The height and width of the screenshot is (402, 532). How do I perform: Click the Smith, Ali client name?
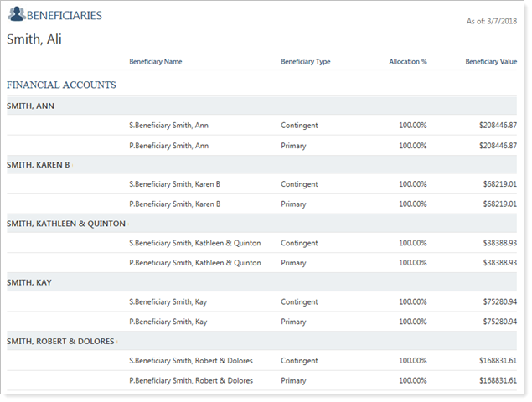click(34, 39)
